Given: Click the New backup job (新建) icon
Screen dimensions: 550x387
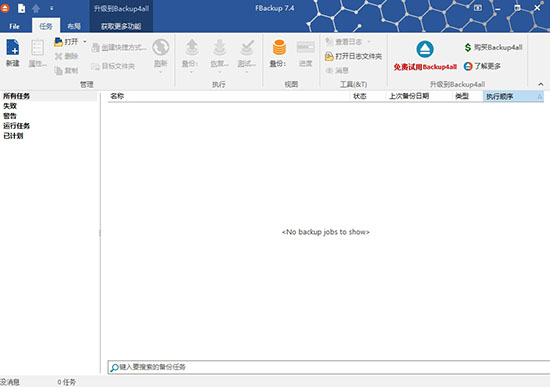Looking at the screenshot, I should 13,48.
